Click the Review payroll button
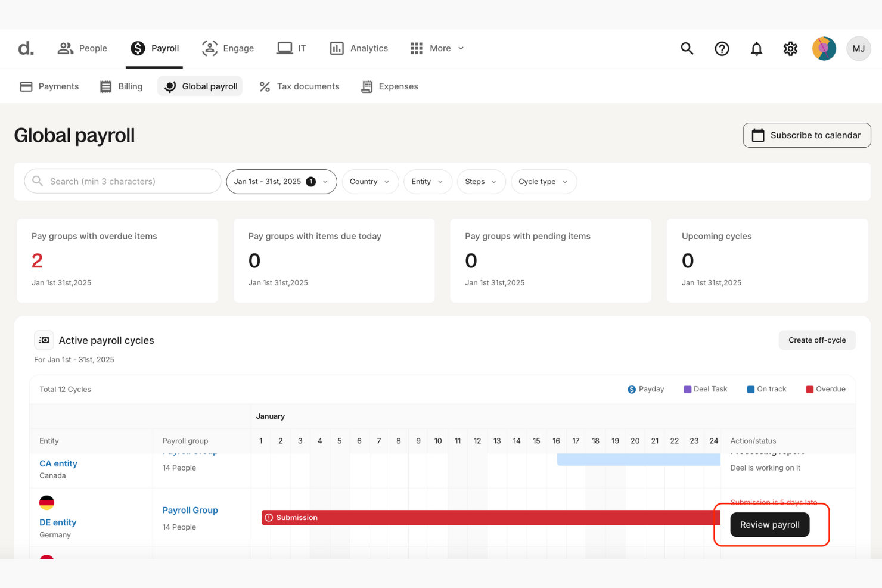This screenshot has height=588, width=882. (x=770, y=525)
